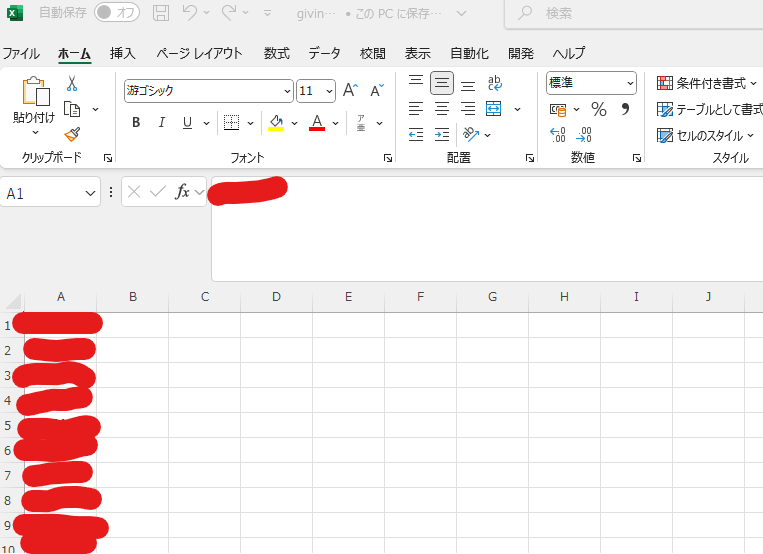Click the Percent Style icon
Viewport: 763px width, 554px height.
click(599, 109)
